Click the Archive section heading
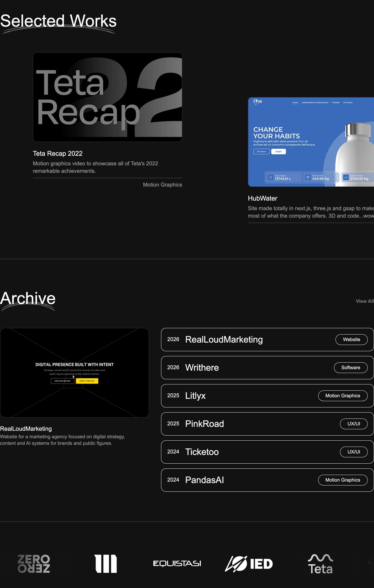Screen dimensions: 374x588 28,298
